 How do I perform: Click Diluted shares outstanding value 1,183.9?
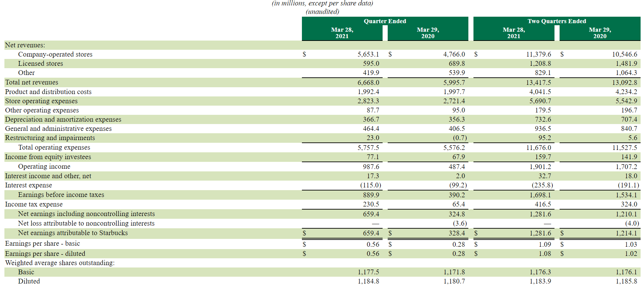click(540, 281)
